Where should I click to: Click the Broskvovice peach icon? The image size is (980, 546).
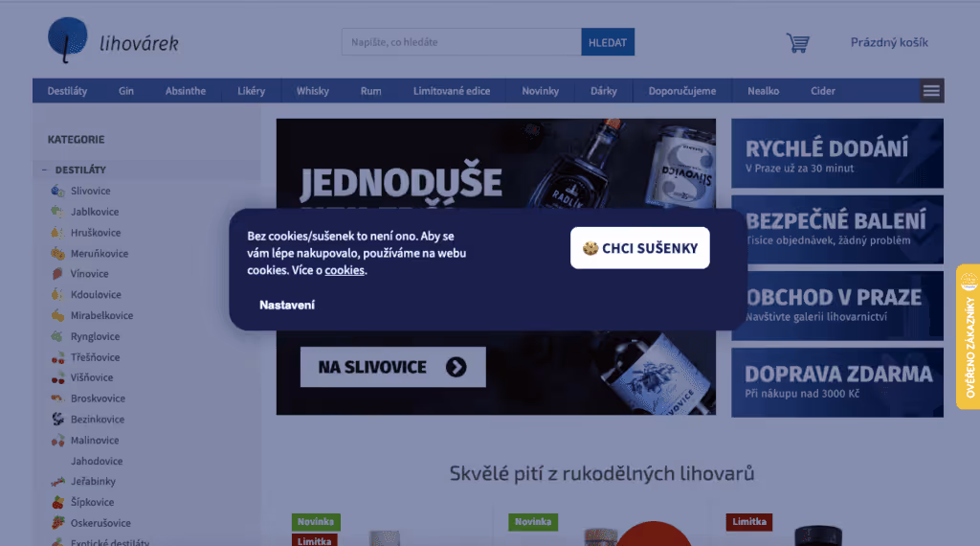click(57, 398)
